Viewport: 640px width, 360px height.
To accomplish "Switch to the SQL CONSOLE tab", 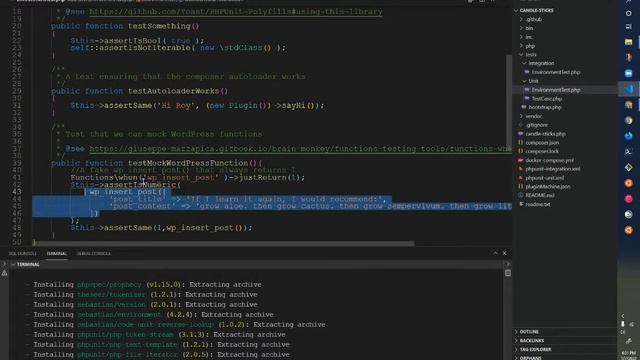I will (x=22, y=253).
